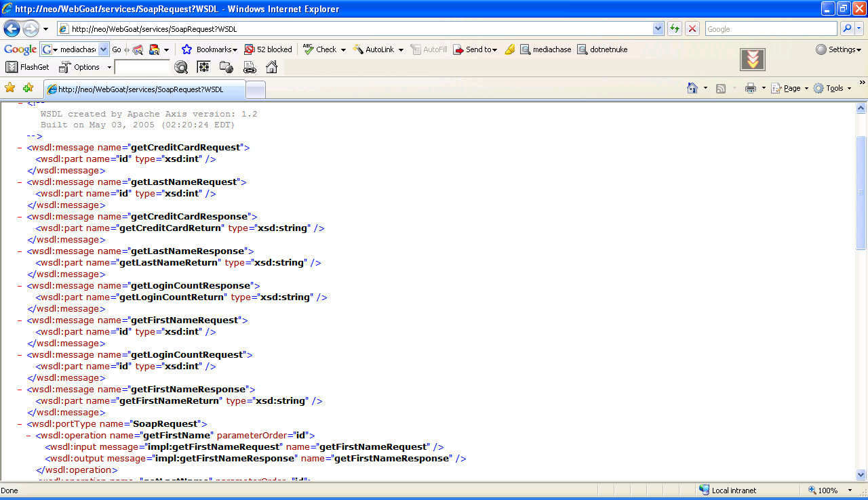Screen dimensions: 868x500
Task: Click the yellow highlighter icon on the Google toolbar
Action: (x=510, y=49)
